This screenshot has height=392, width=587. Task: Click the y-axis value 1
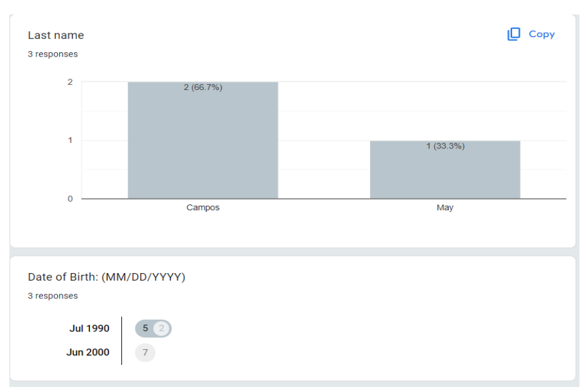coord(70,140)
